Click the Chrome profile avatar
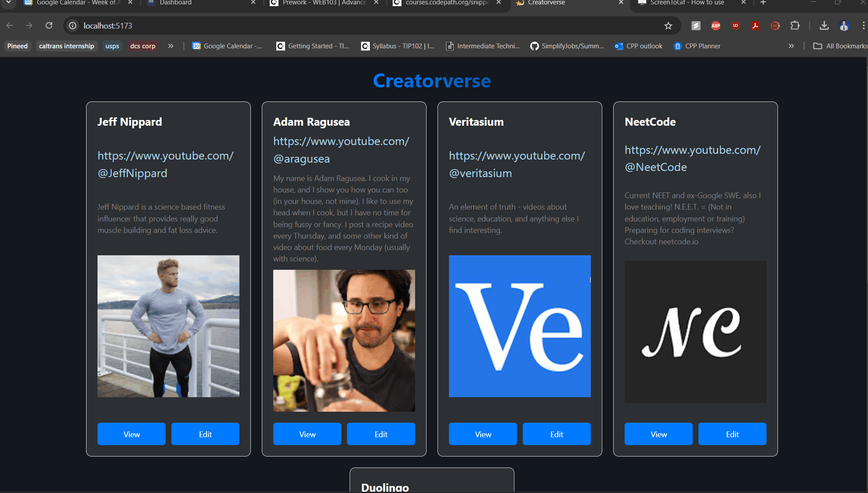Viewport: 868px width, 493px height. (x=844, y=25)
